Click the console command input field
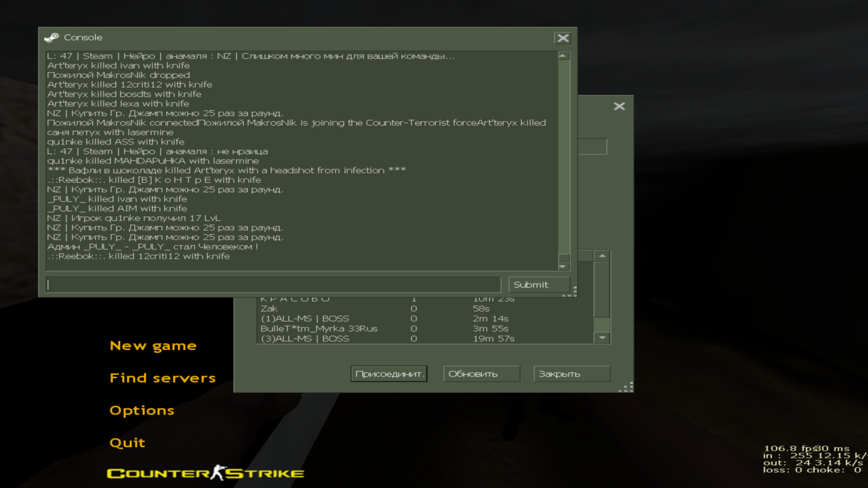This screenshot has width=868, height=488. tap(273, 285)
